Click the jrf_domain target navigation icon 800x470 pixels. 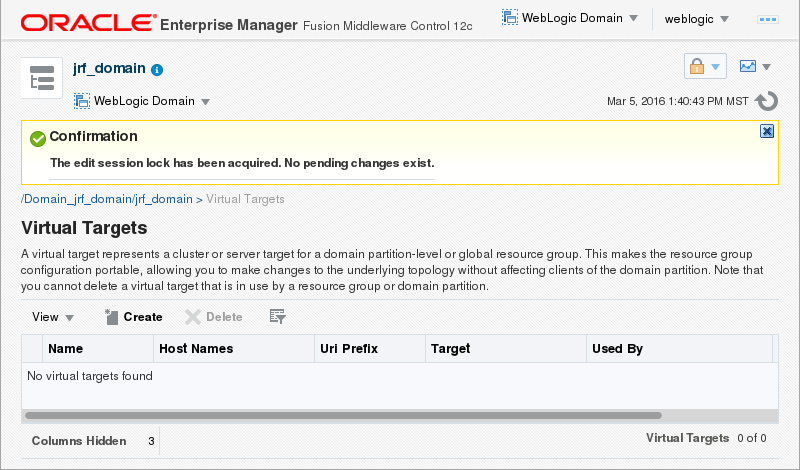(x=42, y=79)
